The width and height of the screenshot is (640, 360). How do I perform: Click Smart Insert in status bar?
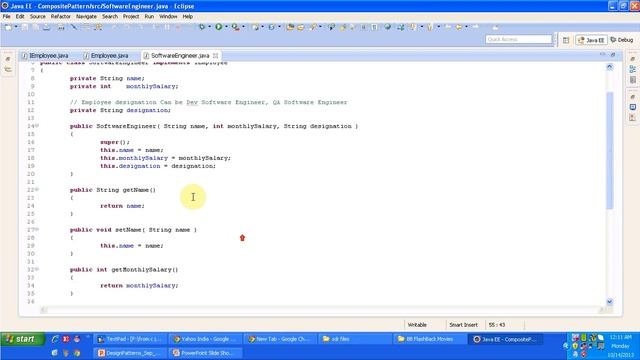click(463, 325)
